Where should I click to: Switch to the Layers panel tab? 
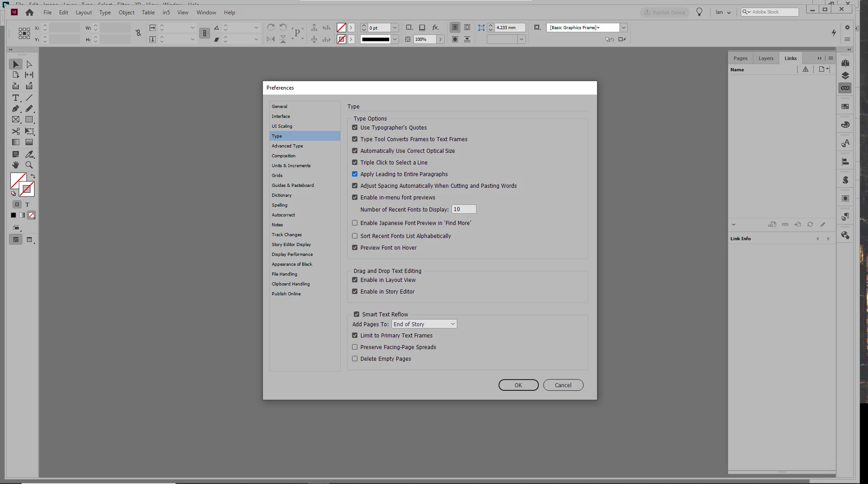765,58
